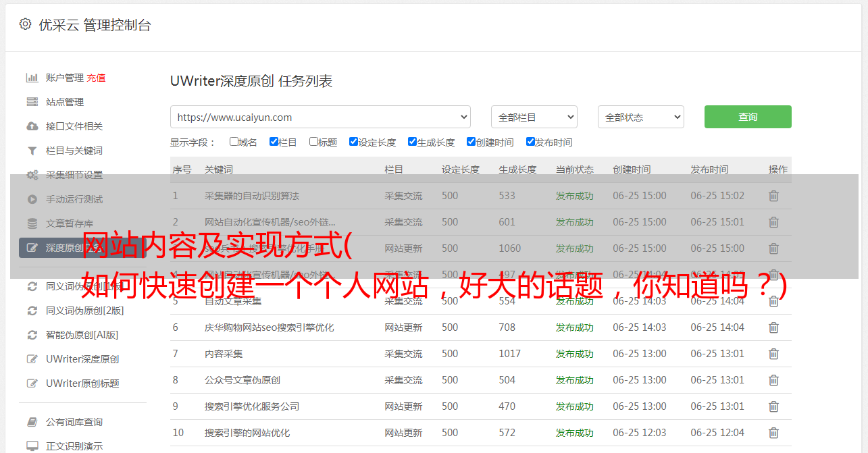
Task: Delete the task 采集器的自动识别算法 with trash icon
Action: [x=773, y=196]
